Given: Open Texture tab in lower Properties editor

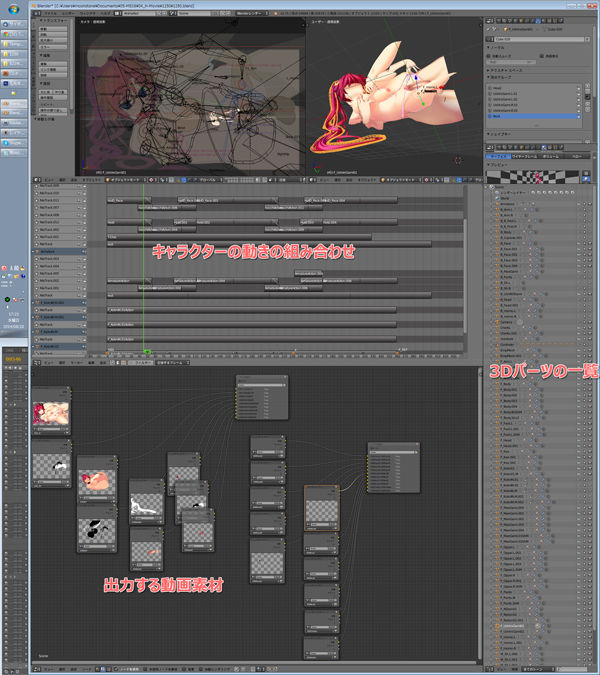Looking at the screenshot, I should click(x=550, y=147).
